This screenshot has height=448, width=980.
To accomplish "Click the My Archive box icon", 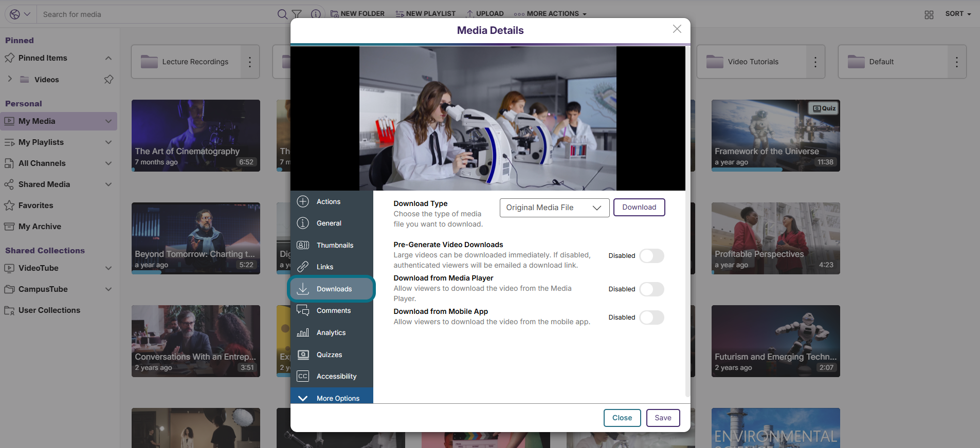I will tap(9, 227).
